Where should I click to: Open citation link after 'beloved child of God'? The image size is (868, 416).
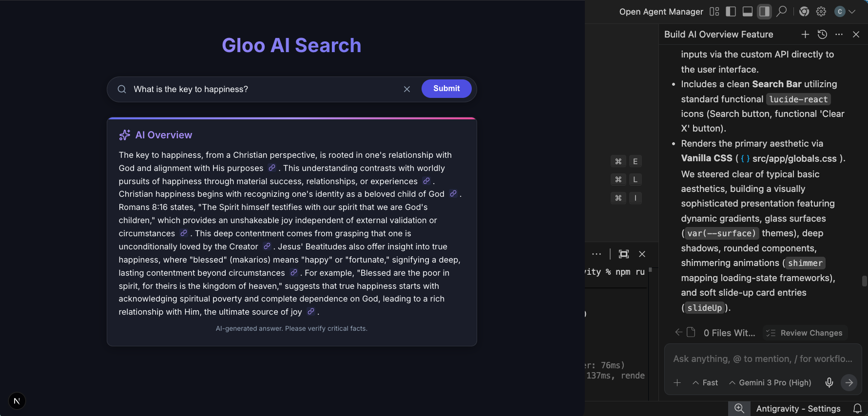(x=453, y=193)
